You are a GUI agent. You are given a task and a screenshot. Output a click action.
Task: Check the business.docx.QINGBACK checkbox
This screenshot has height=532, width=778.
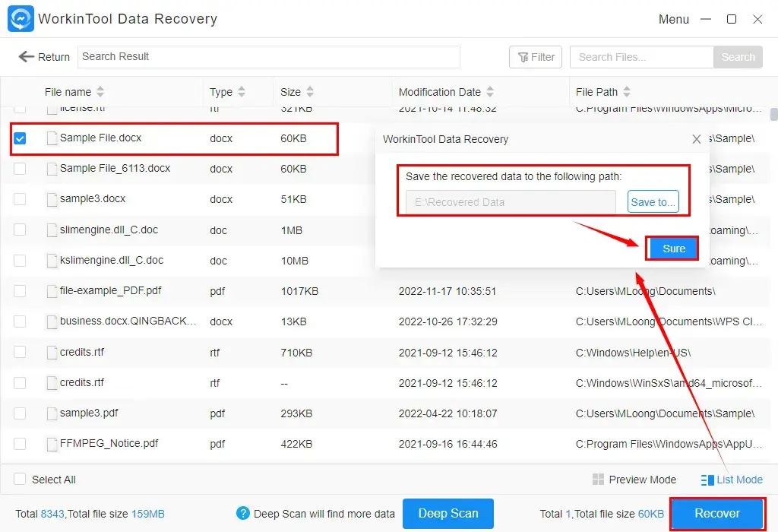point(20,321)
